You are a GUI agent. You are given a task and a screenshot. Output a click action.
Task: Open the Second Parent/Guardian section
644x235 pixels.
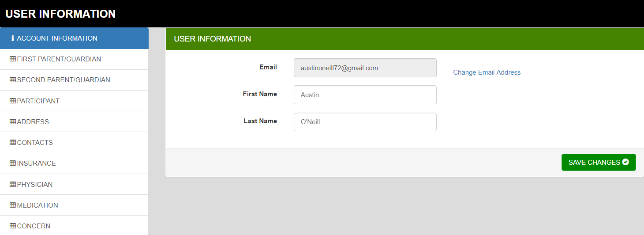click(x=64, y=80)
